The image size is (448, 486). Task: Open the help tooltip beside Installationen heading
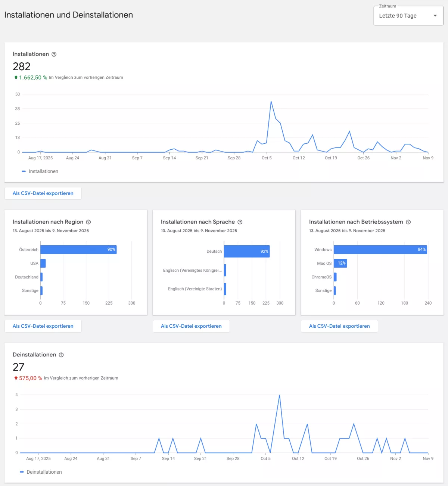click(54, 54)
